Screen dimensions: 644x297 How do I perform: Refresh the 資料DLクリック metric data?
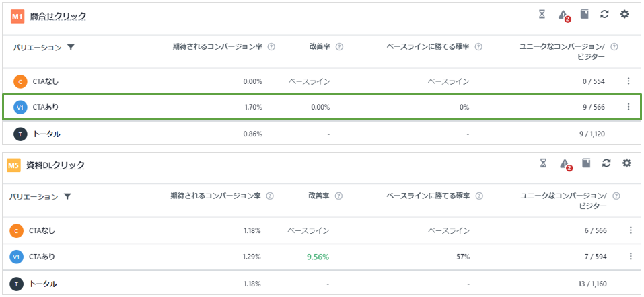[606, 163]
